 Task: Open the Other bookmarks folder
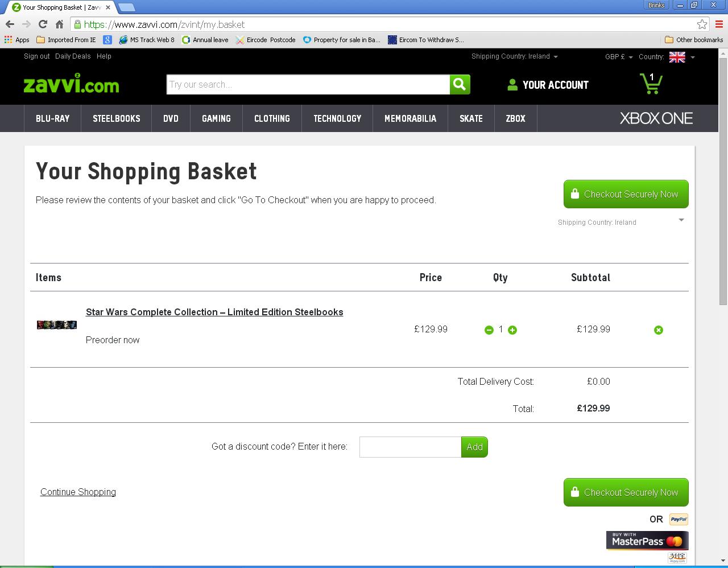694,40
